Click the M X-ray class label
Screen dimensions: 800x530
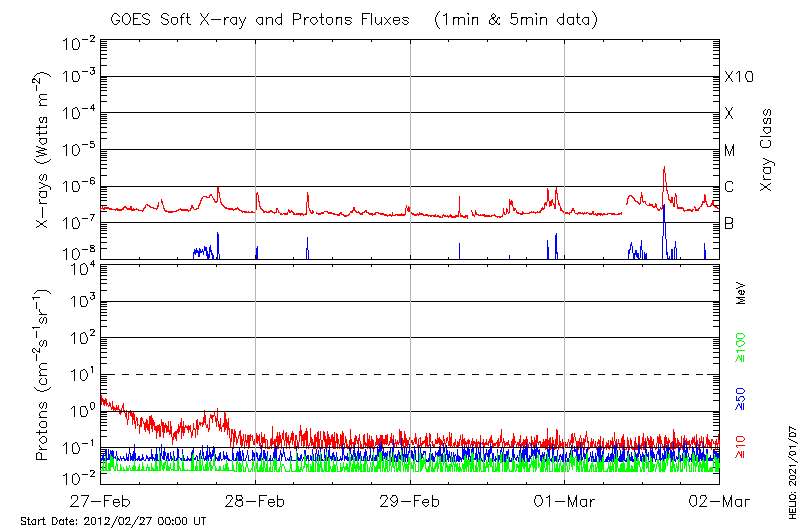point(730,151)
